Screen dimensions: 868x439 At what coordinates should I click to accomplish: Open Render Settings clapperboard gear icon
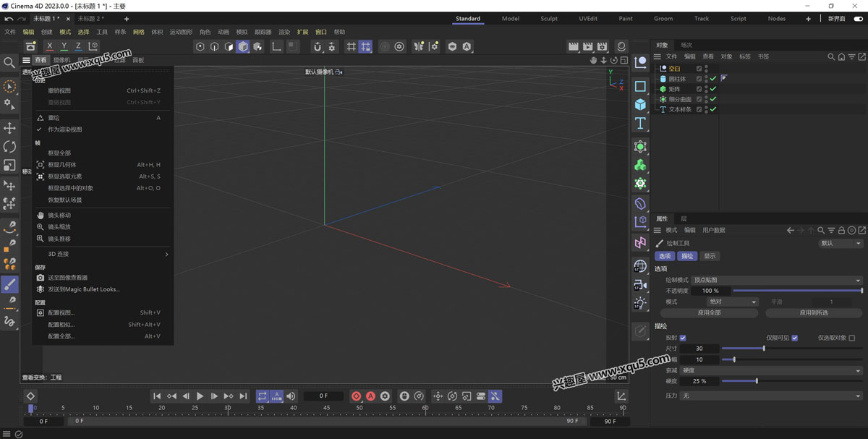(603, 46)
